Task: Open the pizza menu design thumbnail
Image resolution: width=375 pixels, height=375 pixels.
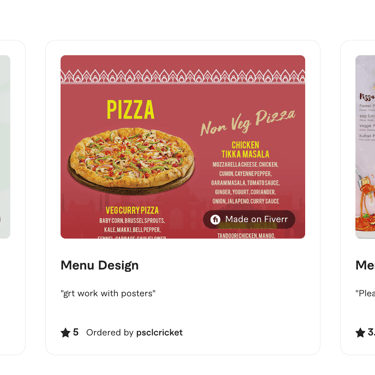Action: coord(183,147)
